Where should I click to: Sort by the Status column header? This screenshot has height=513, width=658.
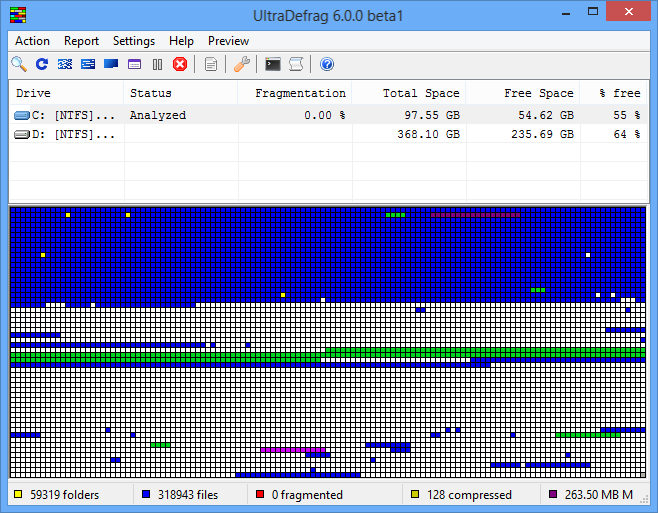(x=181, y=93)
